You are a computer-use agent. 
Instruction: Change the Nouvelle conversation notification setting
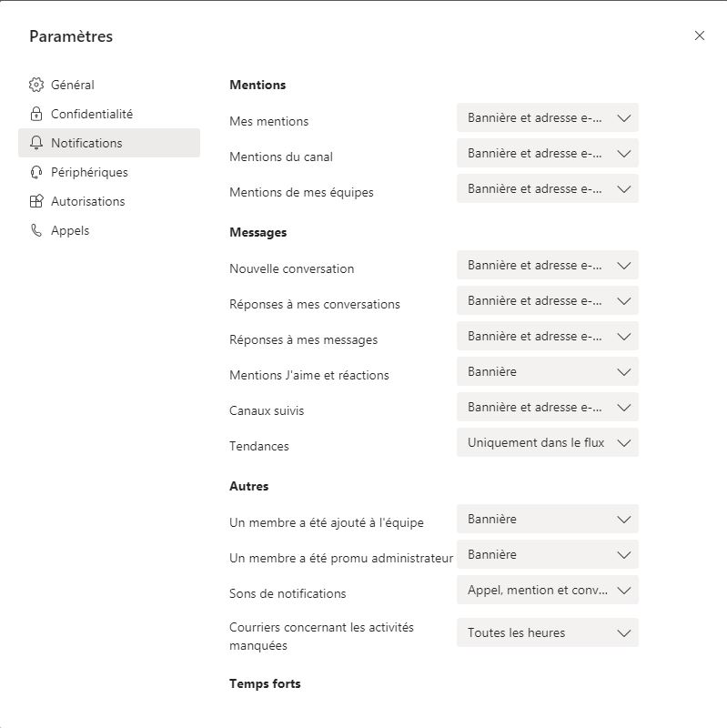coord(548,265)
